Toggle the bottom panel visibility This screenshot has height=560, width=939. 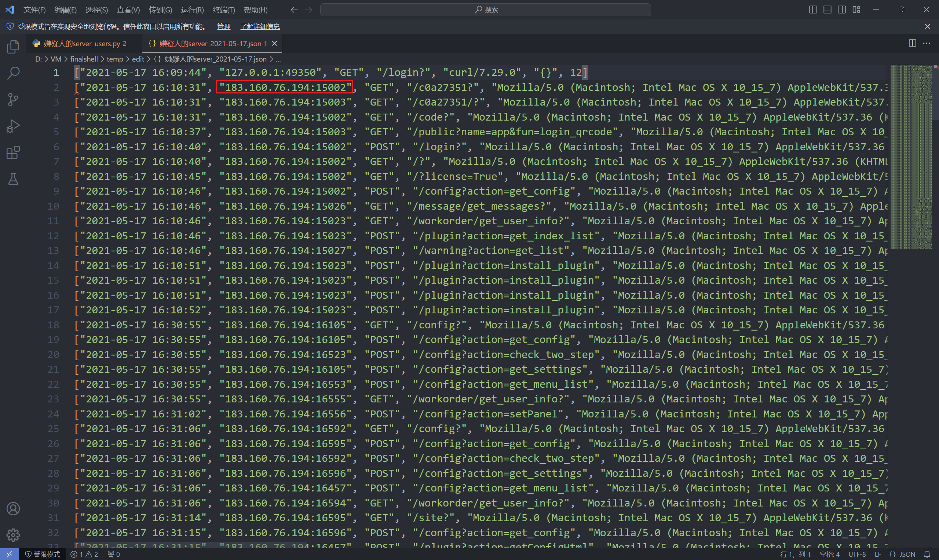point(827,10)
